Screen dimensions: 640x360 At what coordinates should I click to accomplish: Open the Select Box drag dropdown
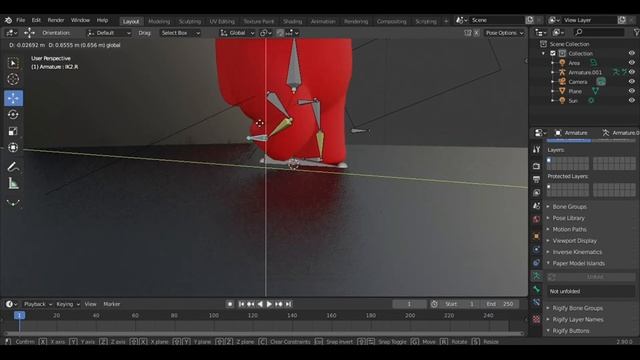pos(180,33)
